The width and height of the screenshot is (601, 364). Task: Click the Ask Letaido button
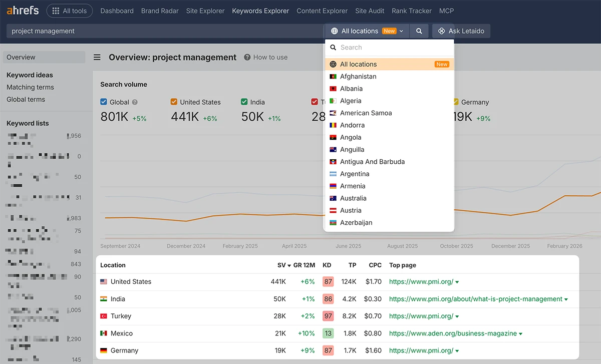461,31
